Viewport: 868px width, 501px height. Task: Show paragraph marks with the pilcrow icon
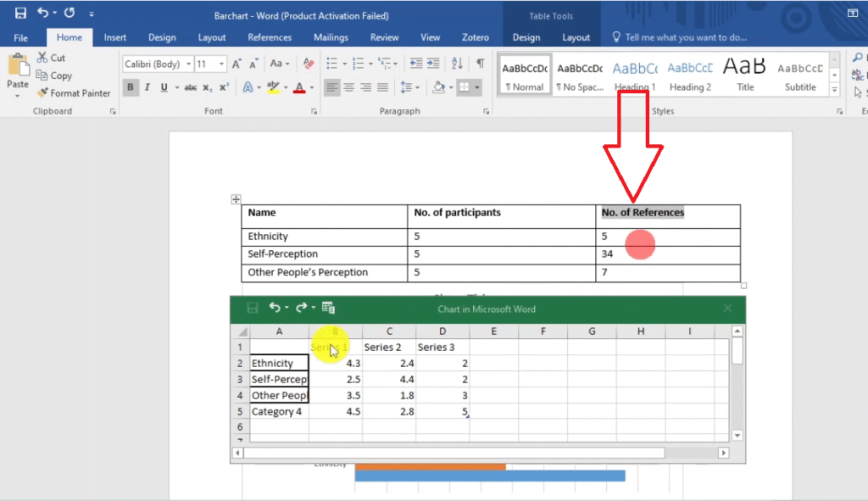(x=480, y=64)
